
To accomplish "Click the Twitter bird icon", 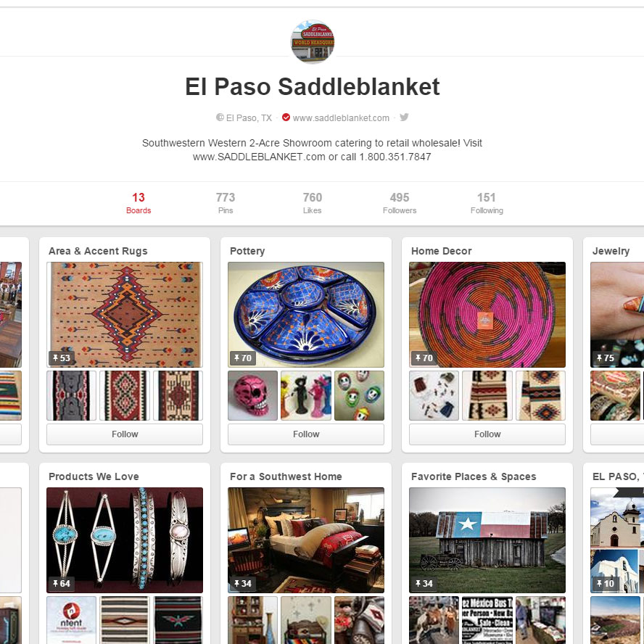I will click(x=404, y=117).
